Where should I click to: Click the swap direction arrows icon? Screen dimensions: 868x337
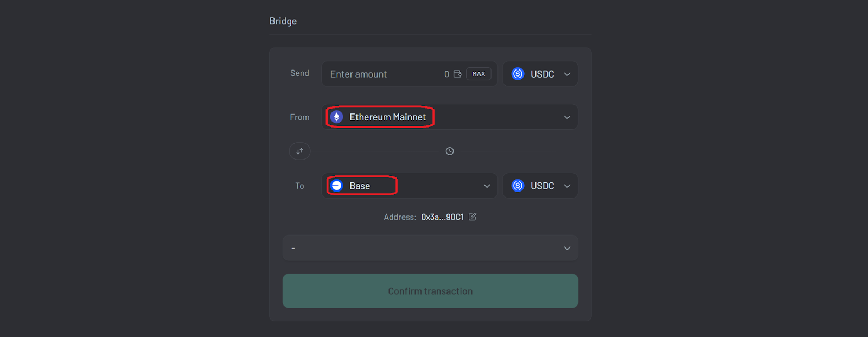299,151
